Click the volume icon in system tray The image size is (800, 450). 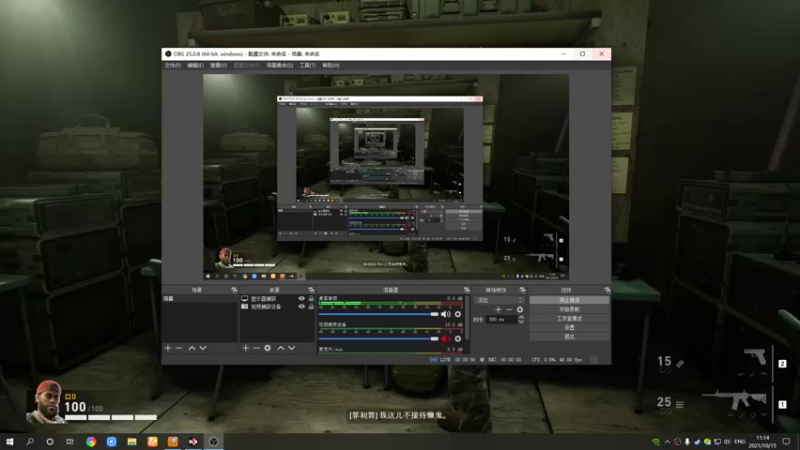pyautogui.click(x=727, y=441)
